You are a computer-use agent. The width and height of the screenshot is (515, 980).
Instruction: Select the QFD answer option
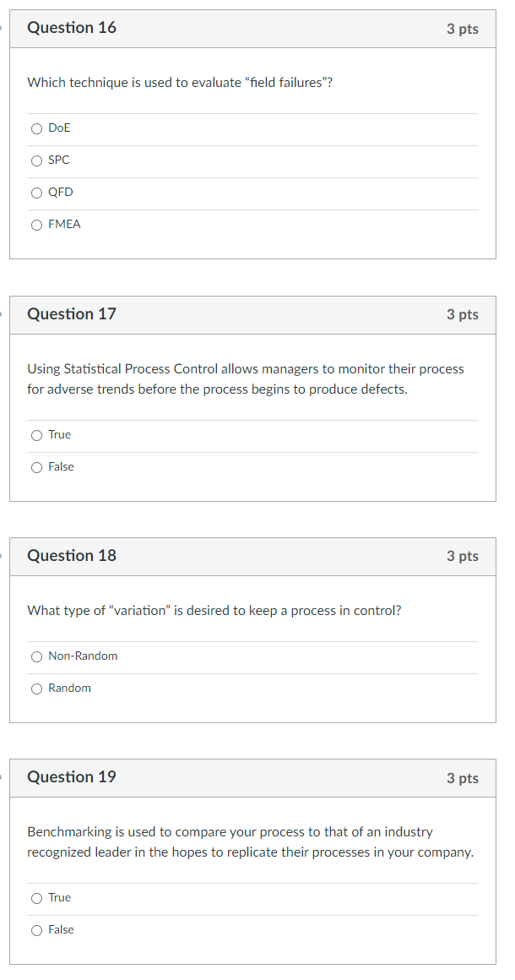[36, 193]
